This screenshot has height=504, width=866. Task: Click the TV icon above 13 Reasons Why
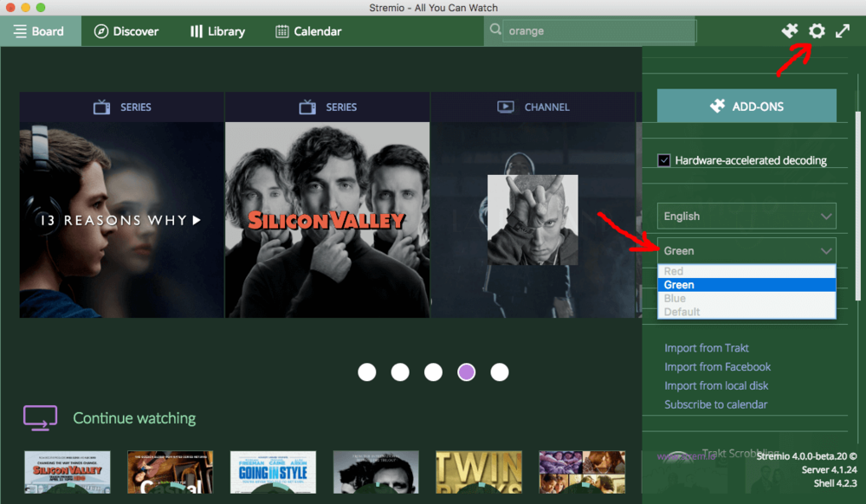(x=101, y=107)
